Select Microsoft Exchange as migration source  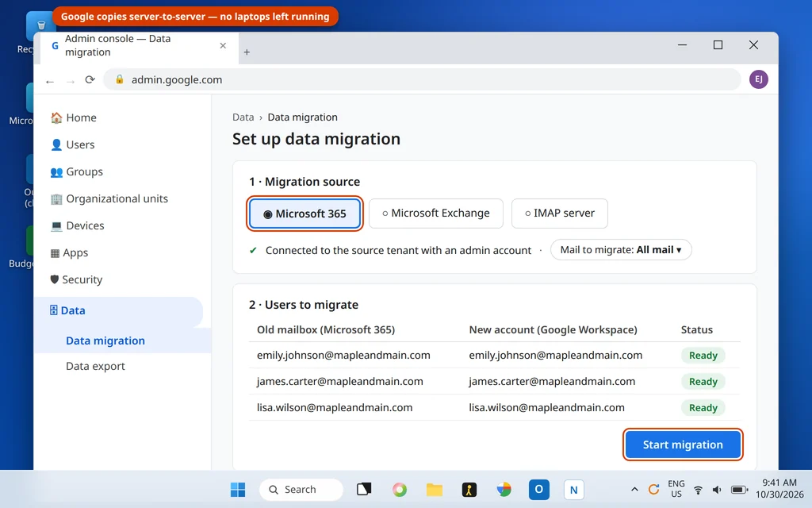pyautogui.click(x=435, y=213)
